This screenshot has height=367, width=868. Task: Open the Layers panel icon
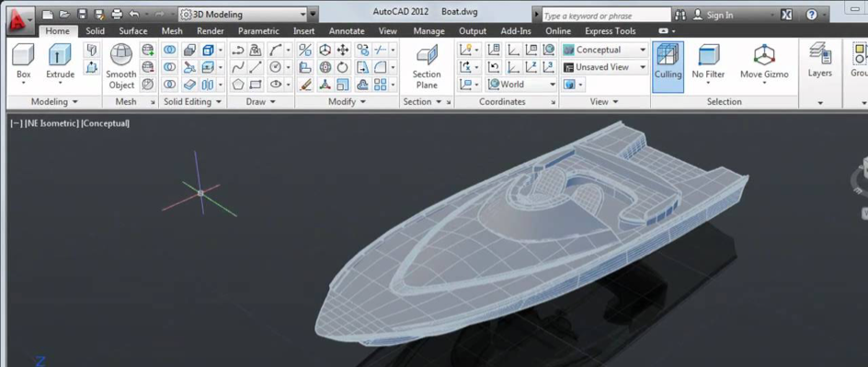pyautogui.click(x=820, y=61)
